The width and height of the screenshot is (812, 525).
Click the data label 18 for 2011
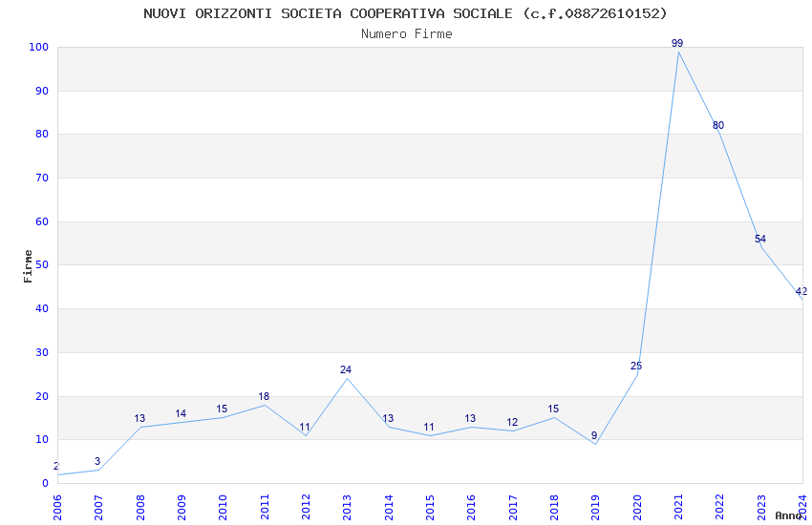coord(264,397)
